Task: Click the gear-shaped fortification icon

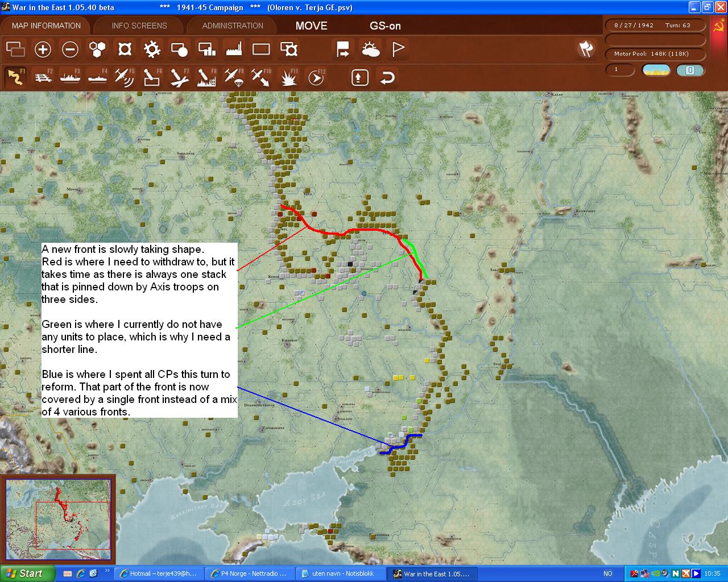Action: pyautogui.click(x=152, y=49)
